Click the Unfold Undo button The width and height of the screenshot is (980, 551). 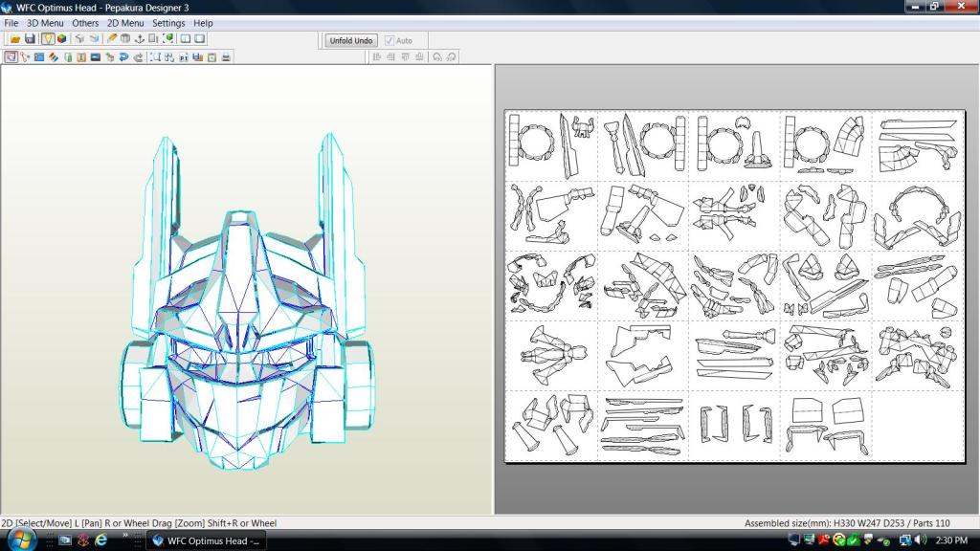tap(350, 40)
